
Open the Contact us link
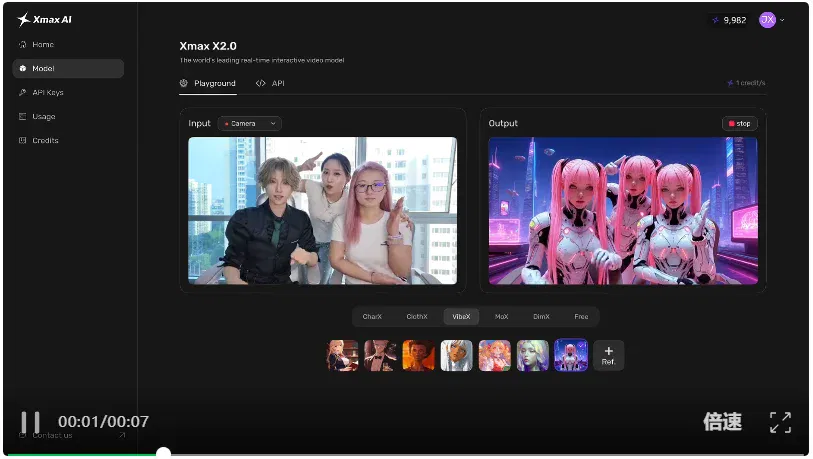pos(52,436)
